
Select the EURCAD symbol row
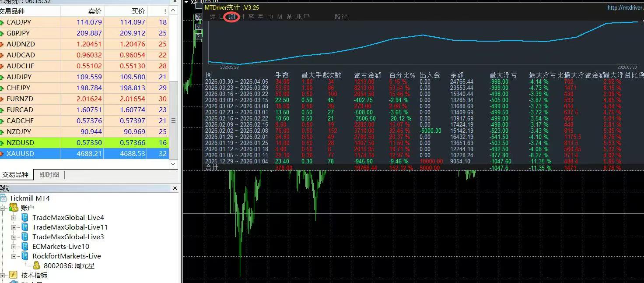pyautogui.click(x=84, y=110)
